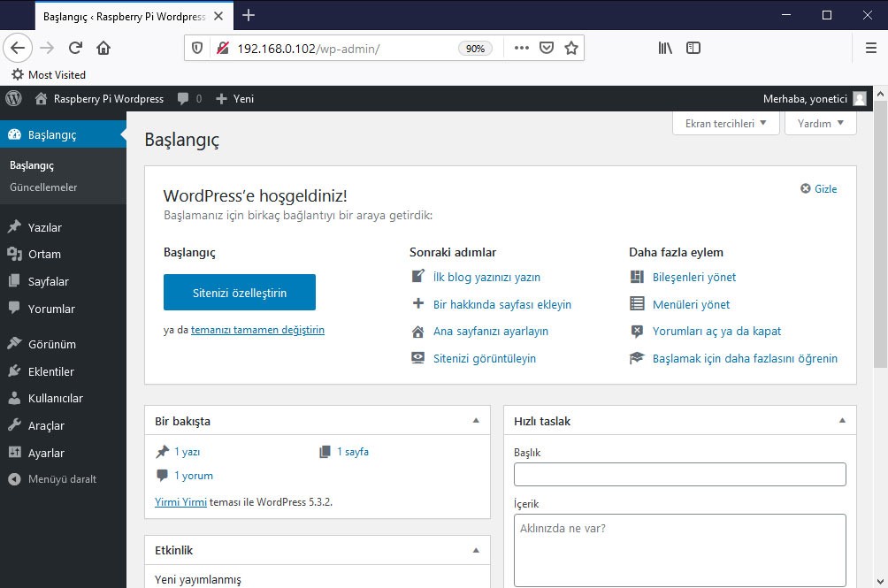
Task: Collapse the Bir bakışta widget
Action: click(476, 421)
